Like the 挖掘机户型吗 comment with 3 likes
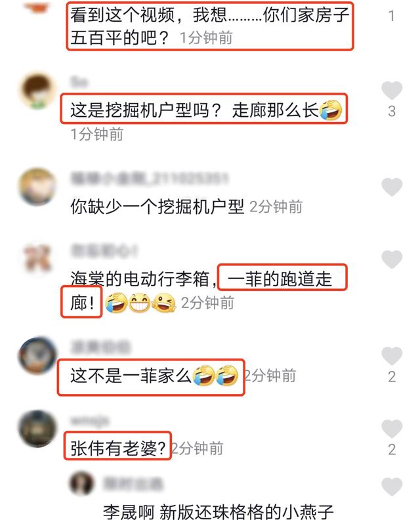The width and height of the screenshot is (420, 524). click(392, 90)
